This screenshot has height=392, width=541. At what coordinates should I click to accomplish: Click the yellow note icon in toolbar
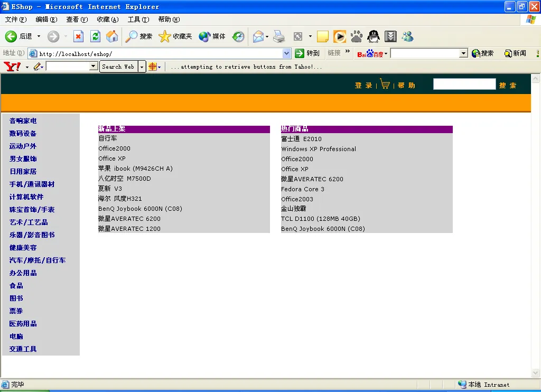(323, 36)
